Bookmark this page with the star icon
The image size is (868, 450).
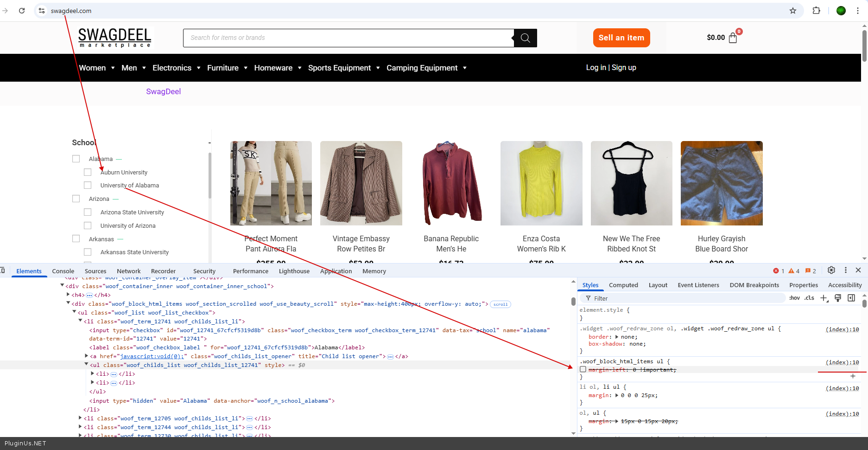793,11
